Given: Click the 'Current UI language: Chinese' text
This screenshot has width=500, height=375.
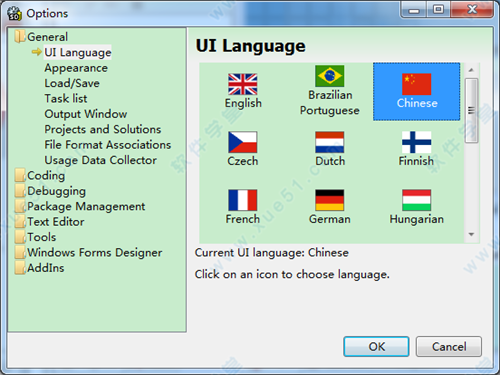Looking at the screenshot, I should click(272, 253).
